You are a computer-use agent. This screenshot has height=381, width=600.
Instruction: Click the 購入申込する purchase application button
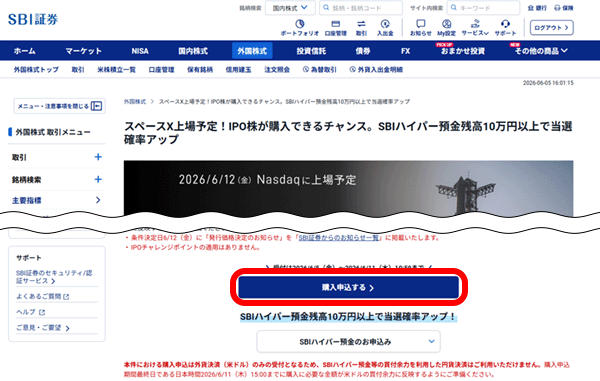tap(348, 287)
